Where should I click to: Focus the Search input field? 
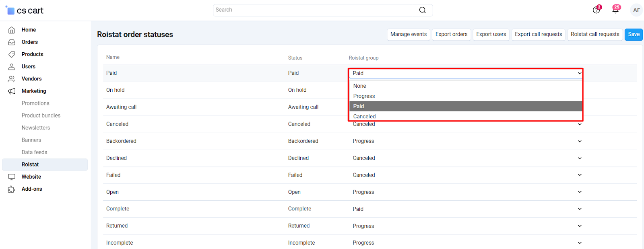pos(323,10)
